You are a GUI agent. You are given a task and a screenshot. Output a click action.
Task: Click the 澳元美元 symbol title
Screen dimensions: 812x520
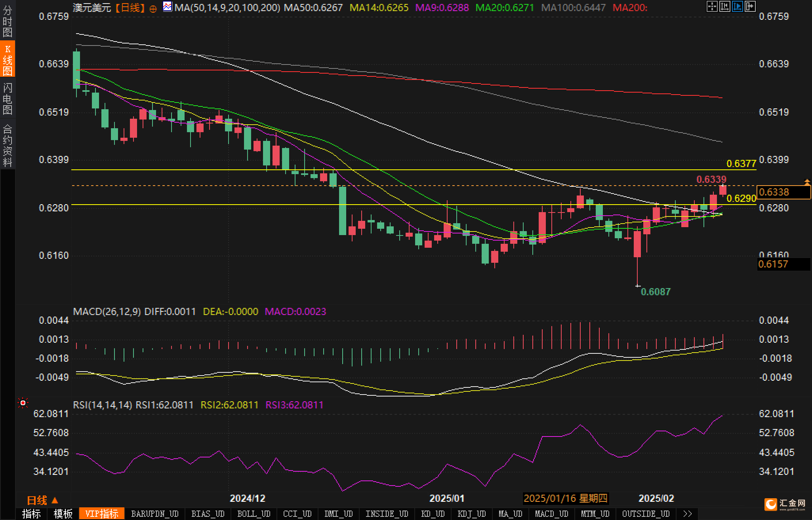coord(92,8)
